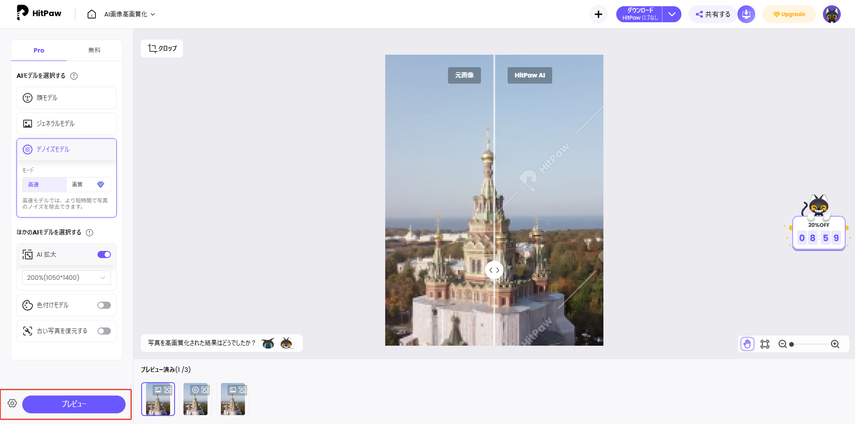Choose the 高速 mode
This screenshot has height=424, width=855.
pos(44,185)
